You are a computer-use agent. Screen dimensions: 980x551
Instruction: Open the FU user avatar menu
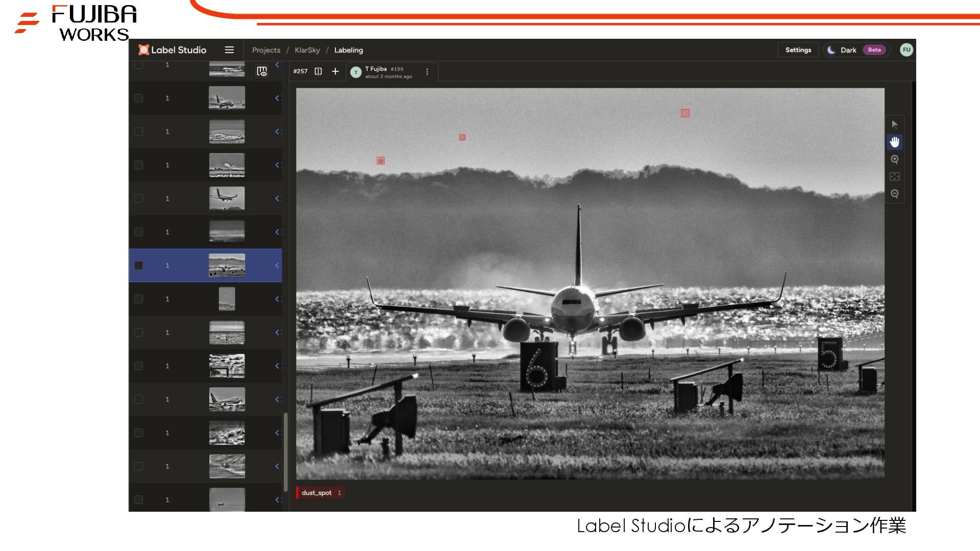(x=906, y=50)
